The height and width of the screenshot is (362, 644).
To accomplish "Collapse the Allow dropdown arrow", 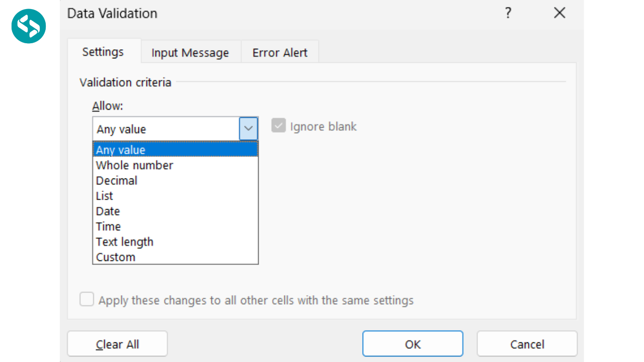I will pos(249,129).
